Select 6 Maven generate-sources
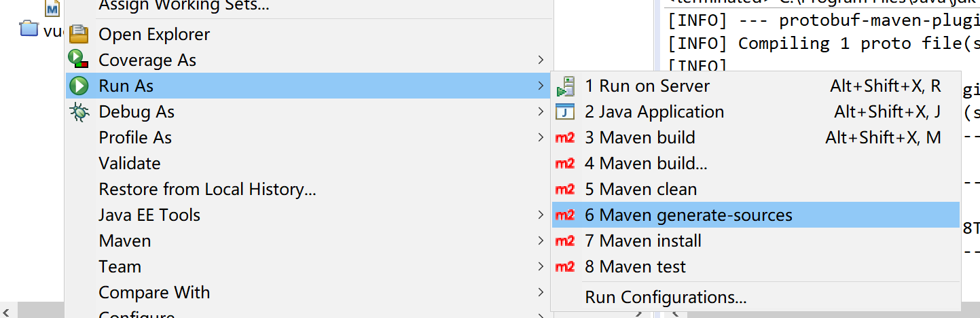 coord(688,215)
